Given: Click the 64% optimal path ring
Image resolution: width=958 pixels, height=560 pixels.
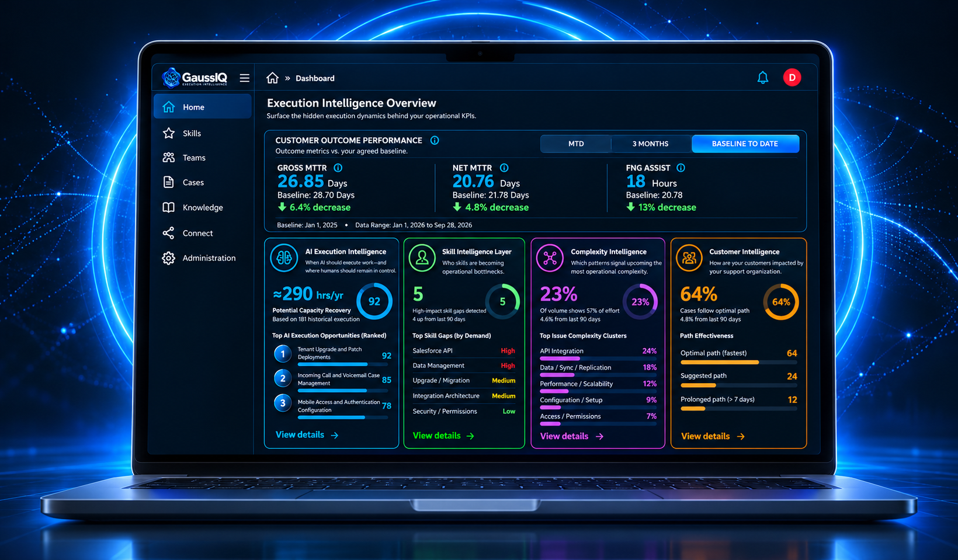Looking at the screenshot, I should coord(781,302).
